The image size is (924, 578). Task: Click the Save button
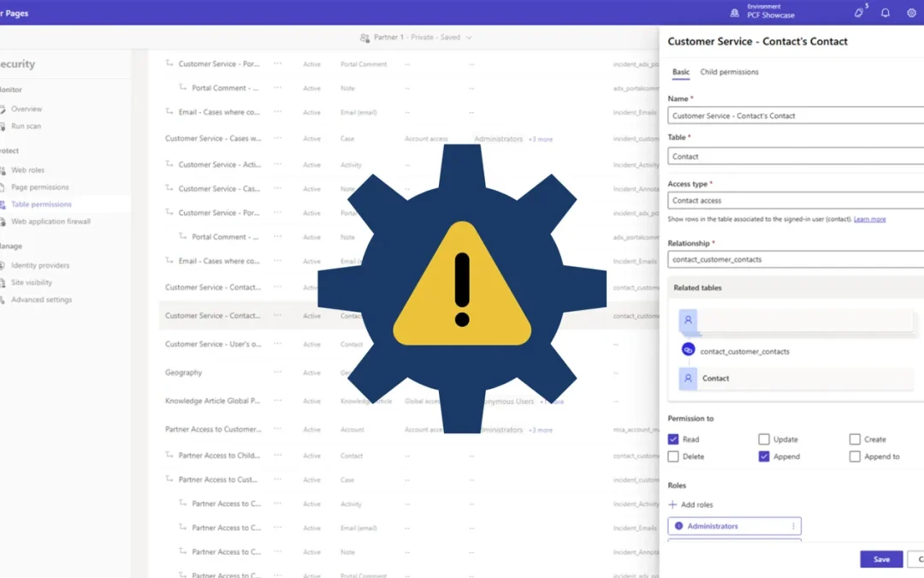(x=881, y=559)
